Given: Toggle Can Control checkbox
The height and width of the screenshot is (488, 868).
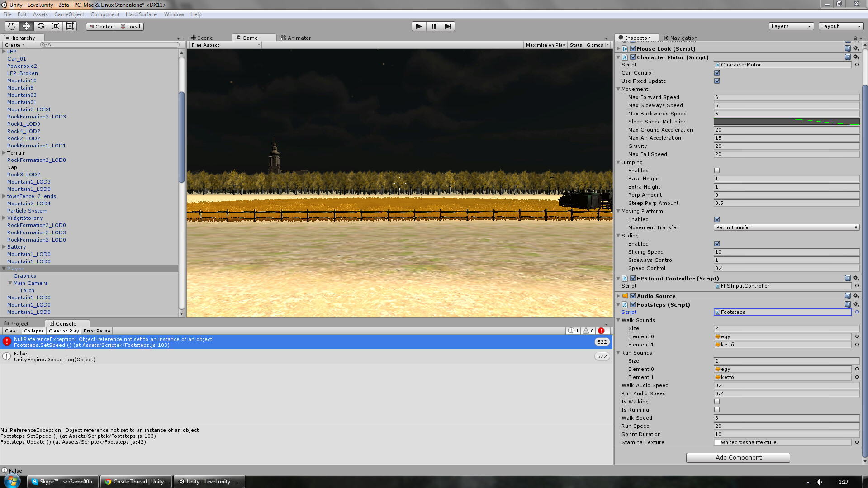Looking at the screenshot, I should [x=717, y=73].
